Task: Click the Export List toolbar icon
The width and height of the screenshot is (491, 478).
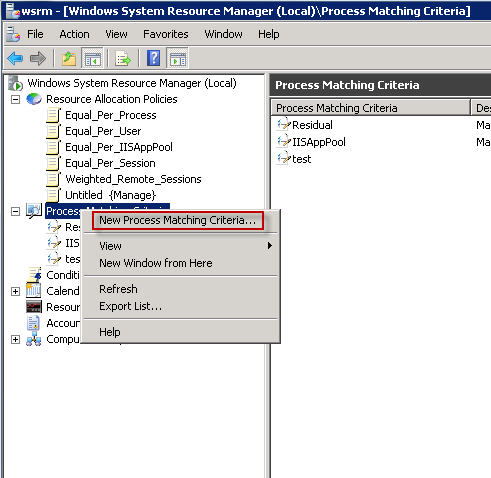Action: click(x=123, y=59)
